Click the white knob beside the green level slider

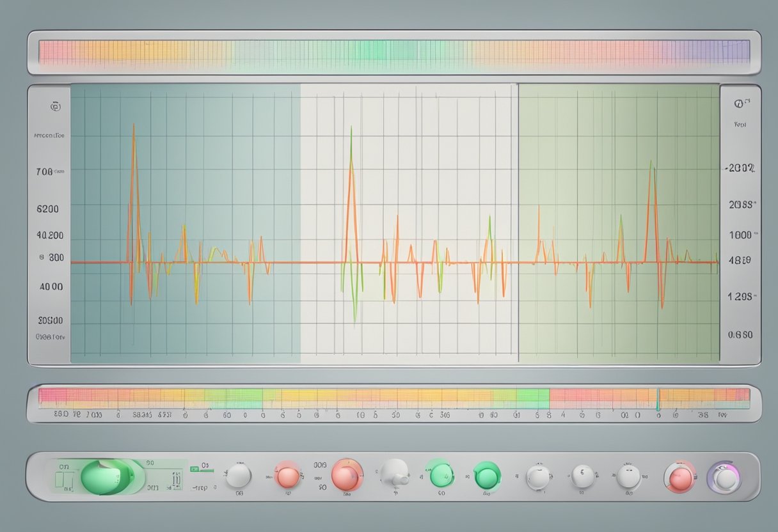click(x=239, y=476)
